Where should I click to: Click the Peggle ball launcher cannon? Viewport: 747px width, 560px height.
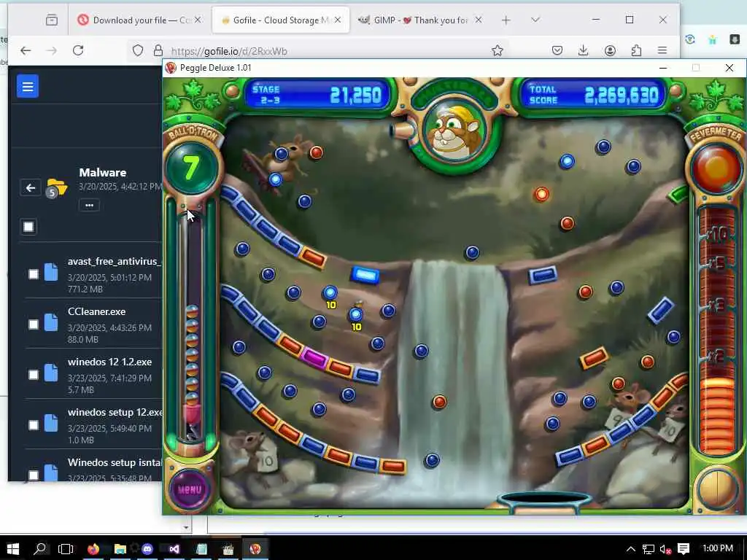point(403,129)
